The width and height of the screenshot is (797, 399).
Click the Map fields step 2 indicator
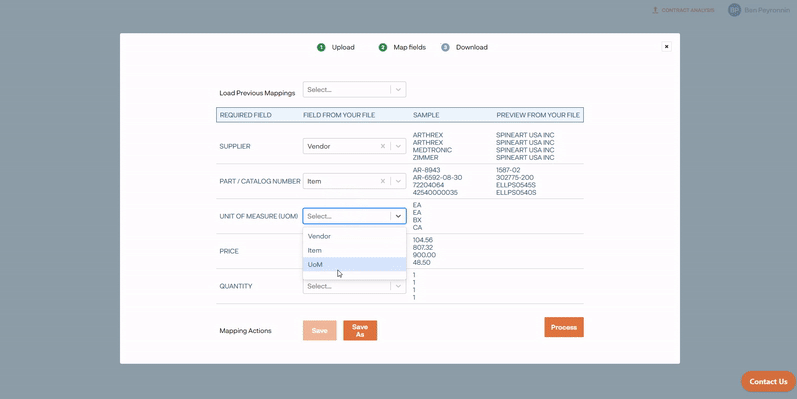point(383,47)
